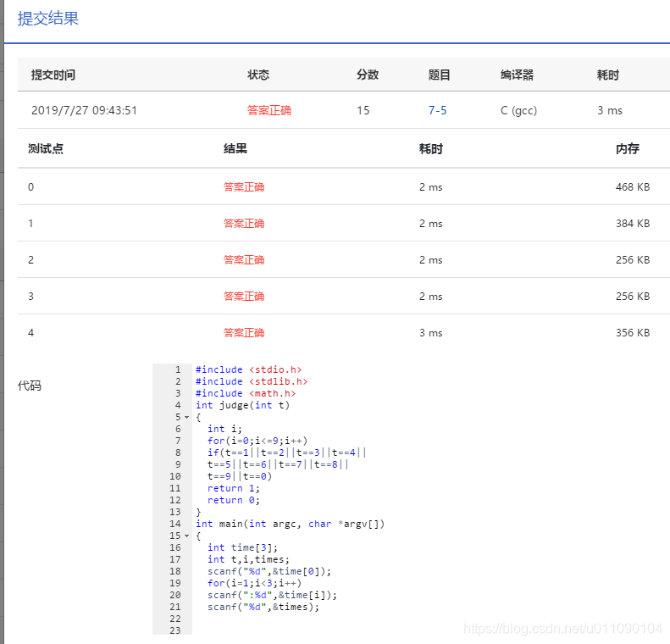This screenshot has width=670, height=644.
Task: Click the test point number 3 cell
Action: 30,296
